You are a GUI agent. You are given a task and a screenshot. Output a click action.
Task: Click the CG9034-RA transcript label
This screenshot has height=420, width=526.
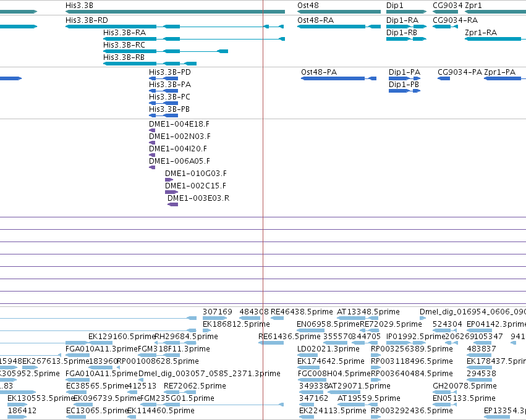pos(455,20)
